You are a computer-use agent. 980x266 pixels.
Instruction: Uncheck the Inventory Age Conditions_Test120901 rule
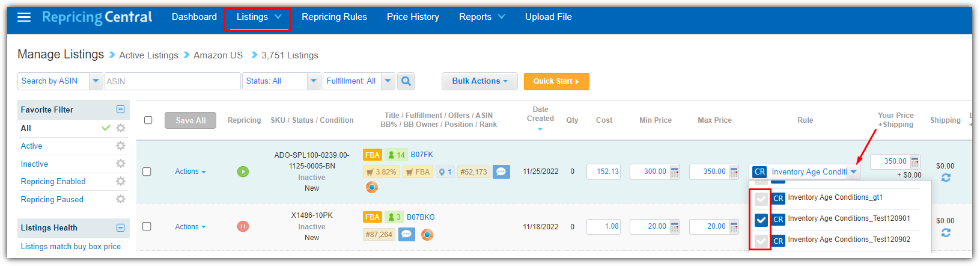761,219
